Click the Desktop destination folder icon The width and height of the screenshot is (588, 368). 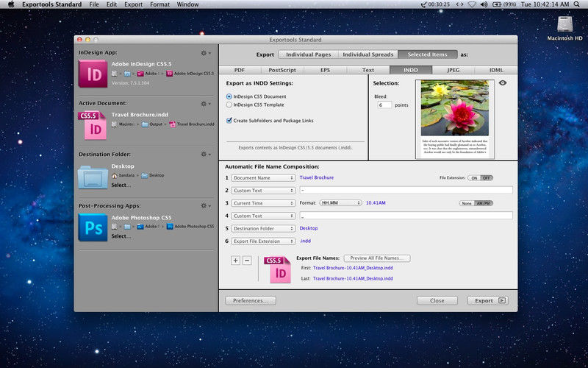coord(93,177)
